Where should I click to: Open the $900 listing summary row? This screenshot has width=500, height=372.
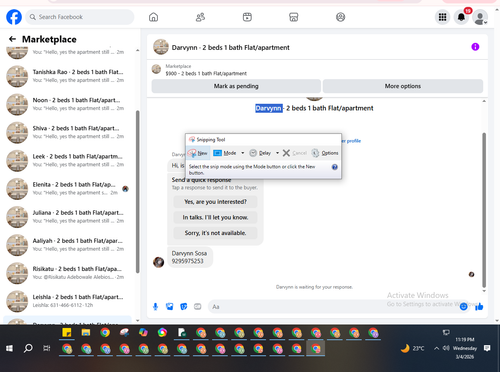tap(207, 70)
